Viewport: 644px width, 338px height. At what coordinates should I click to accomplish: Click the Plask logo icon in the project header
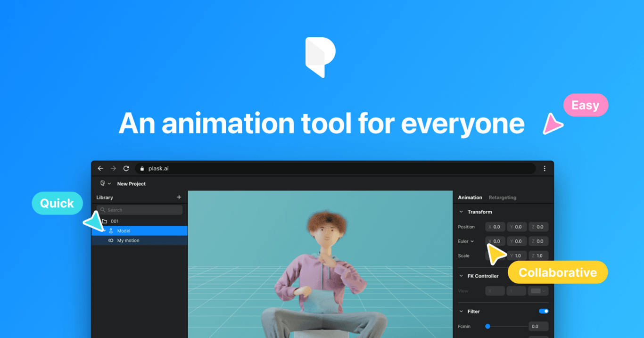pyautogui.click(x=102, y=184)
